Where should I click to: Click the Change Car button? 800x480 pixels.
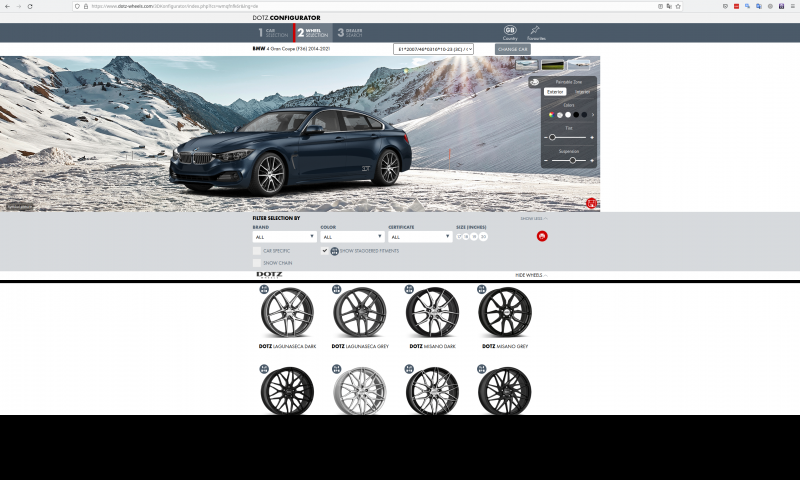click(x=512, y=49)
